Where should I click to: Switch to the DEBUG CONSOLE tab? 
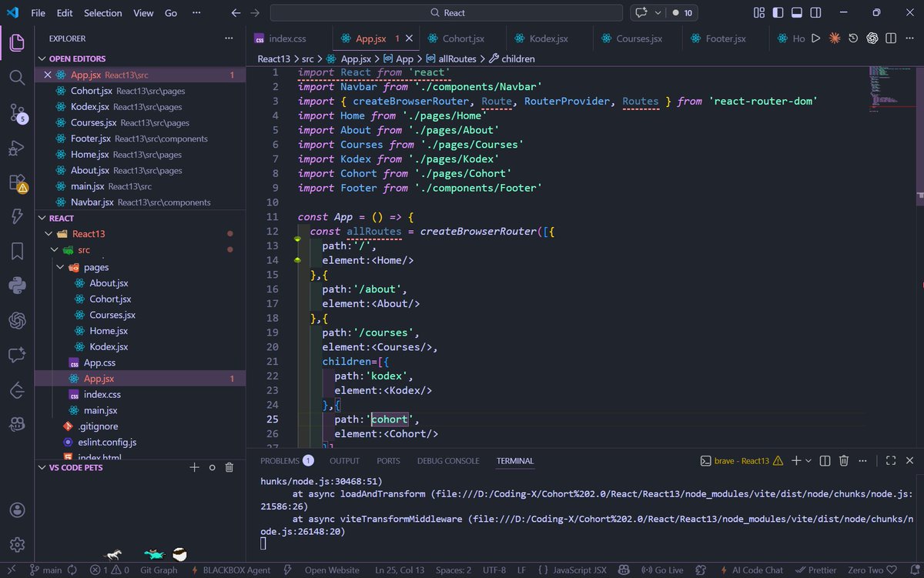(x=448, y=460)
